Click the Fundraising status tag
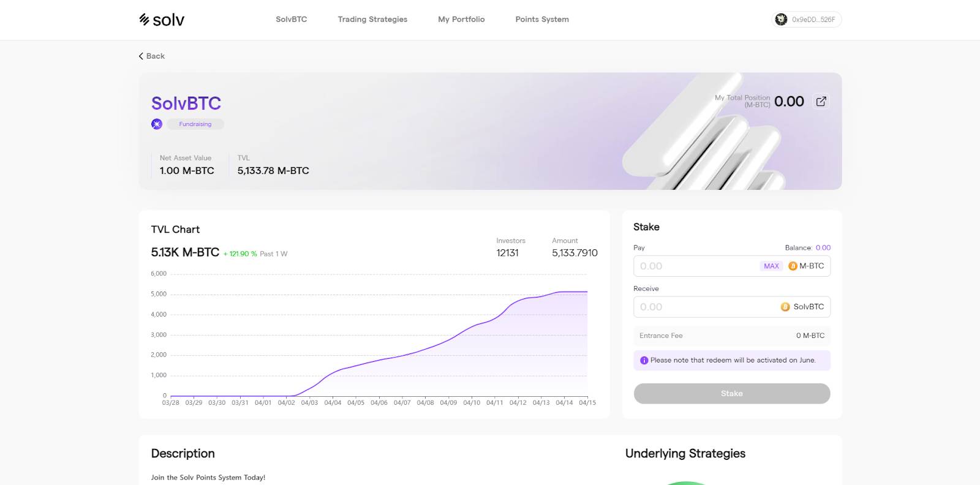 195,124
